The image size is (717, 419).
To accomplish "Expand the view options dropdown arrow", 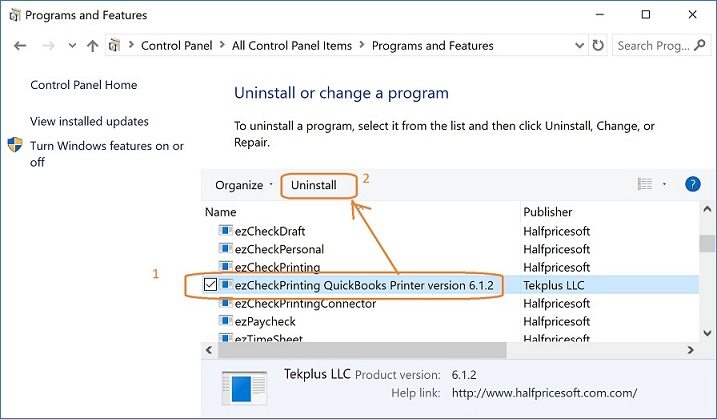I will (x=664, y=184).
